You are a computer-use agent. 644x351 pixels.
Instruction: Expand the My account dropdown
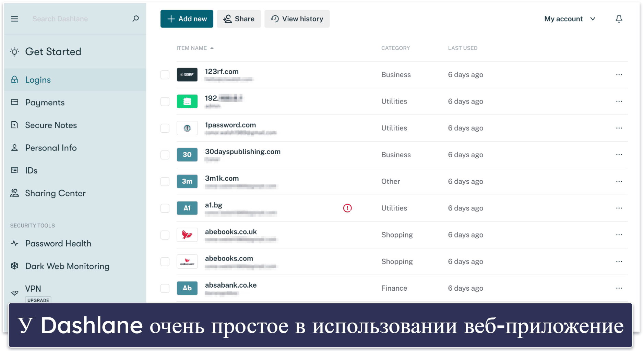(570, 19)
